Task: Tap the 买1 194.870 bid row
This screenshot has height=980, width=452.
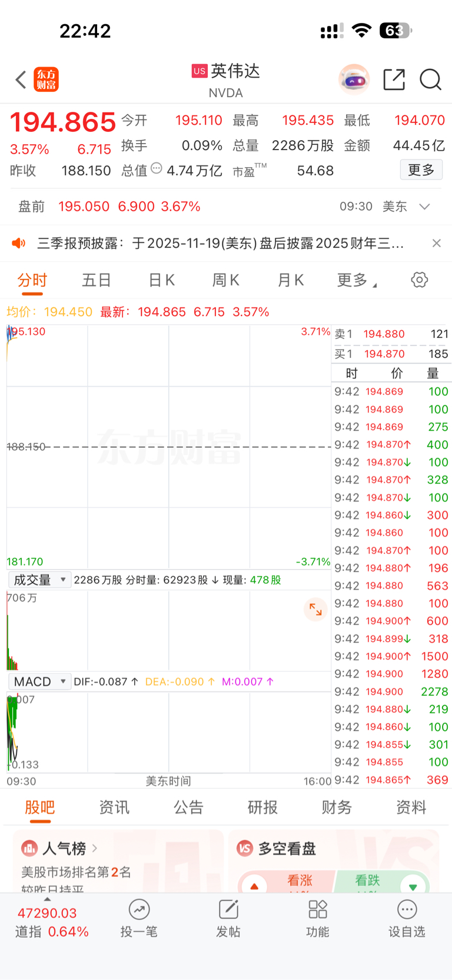Action: 391,354
